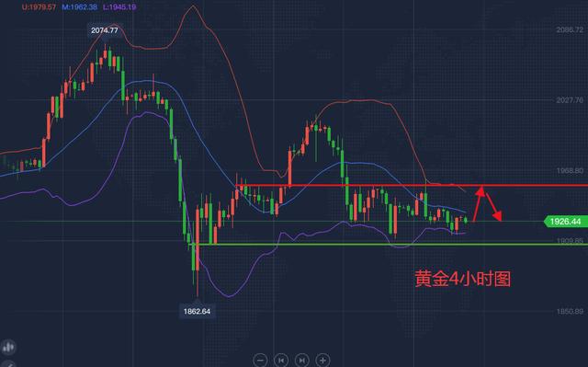
Task: Click the red 黄金4小时图 annotation text
Action: pos(463,279)
